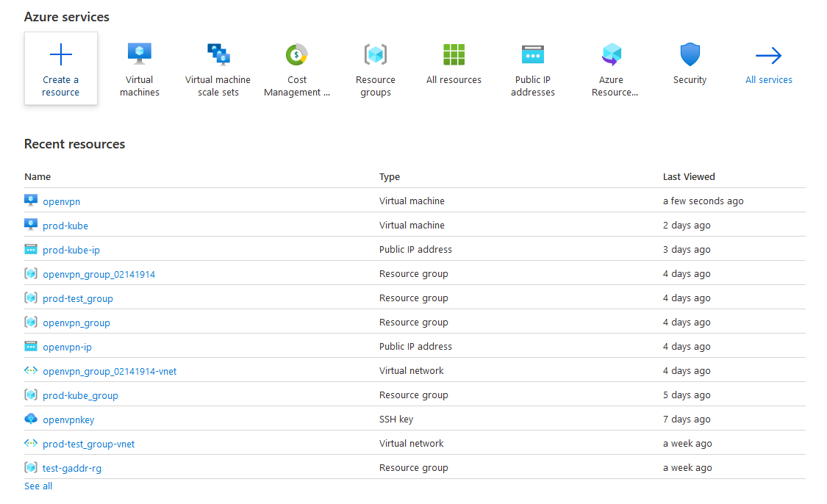Open Virtual machine scale sets icon
827x504 pixels.
tap(218, 54)
